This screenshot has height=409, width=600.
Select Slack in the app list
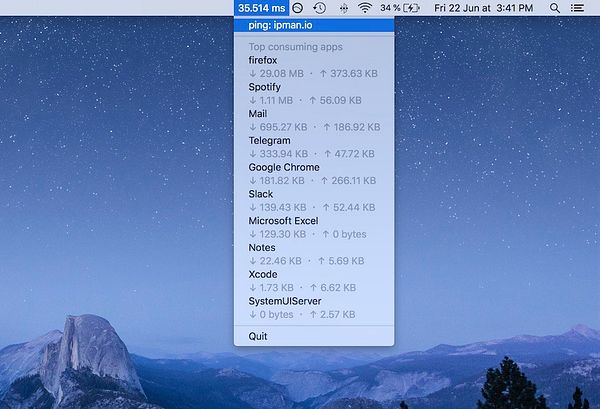(x=261, y=194)
